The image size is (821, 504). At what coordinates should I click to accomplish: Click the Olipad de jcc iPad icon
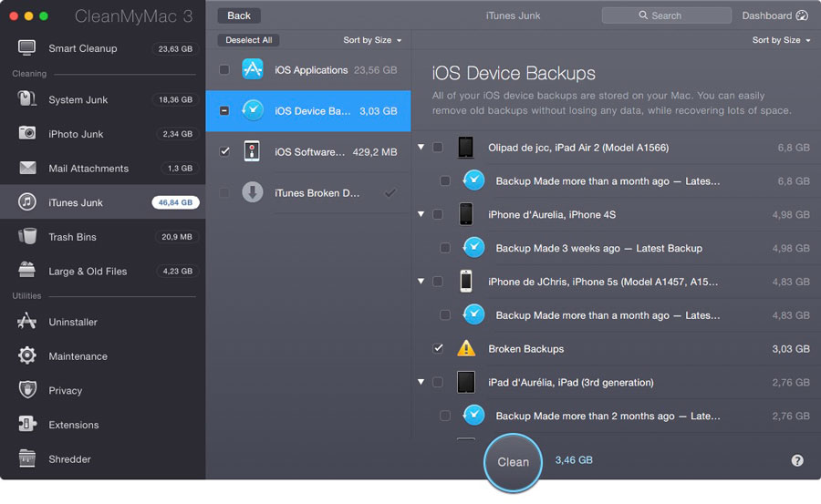pyautogui.click(x=465, y=147)
